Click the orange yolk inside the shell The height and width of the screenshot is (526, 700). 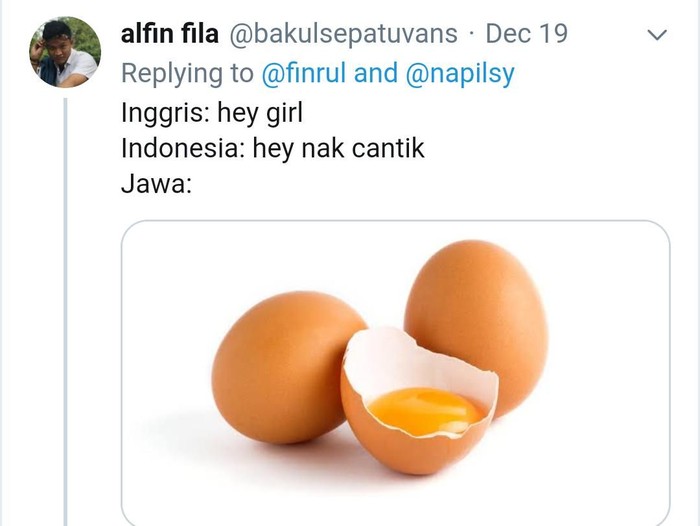[426, 411]
